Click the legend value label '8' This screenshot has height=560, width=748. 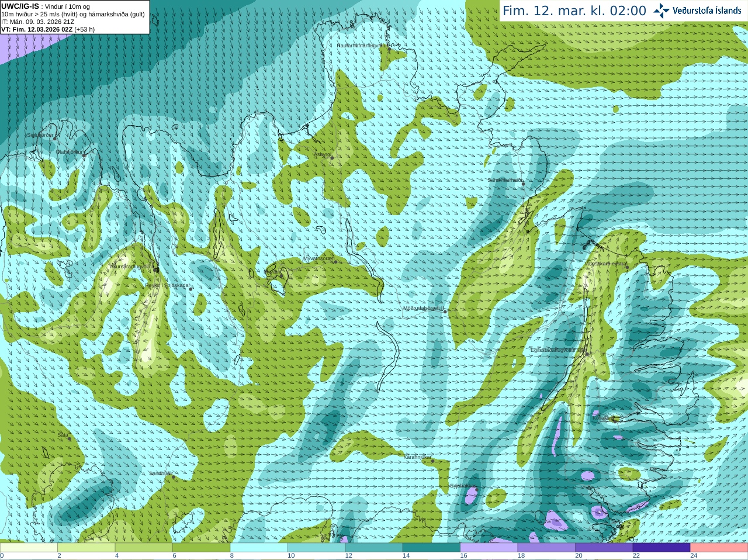coord(232,556)
